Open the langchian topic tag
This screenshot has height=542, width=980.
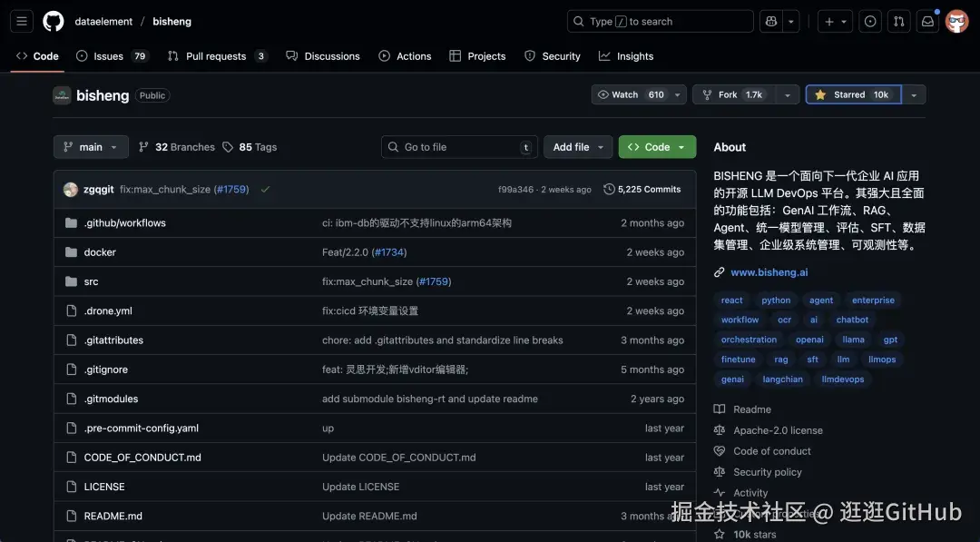point(782,379)
